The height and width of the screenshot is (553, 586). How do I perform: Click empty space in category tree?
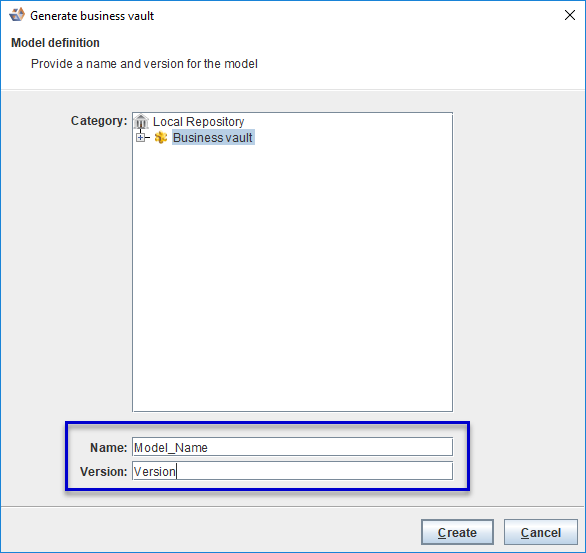pos(292,276)
